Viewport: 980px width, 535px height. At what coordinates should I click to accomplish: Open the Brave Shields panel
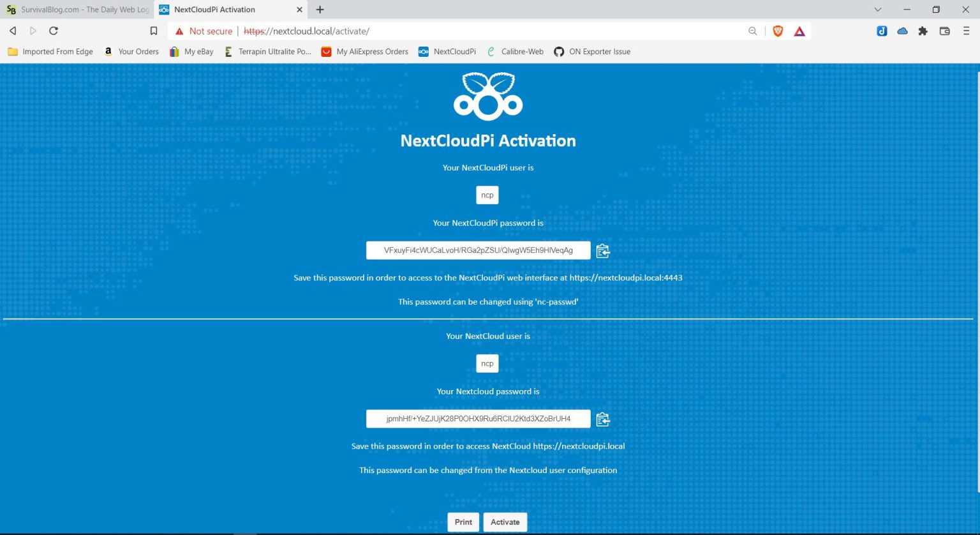coord(777,31)
